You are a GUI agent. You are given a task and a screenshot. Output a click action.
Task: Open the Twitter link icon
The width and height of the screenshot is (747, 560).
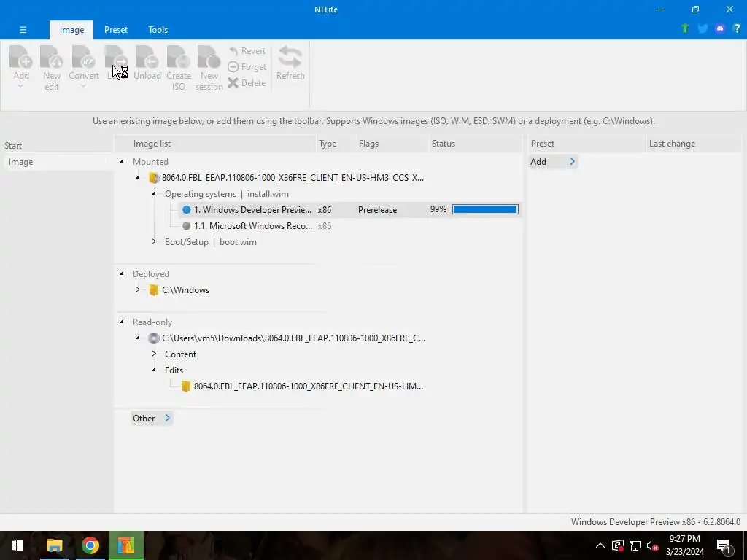(x=703, y=28)
